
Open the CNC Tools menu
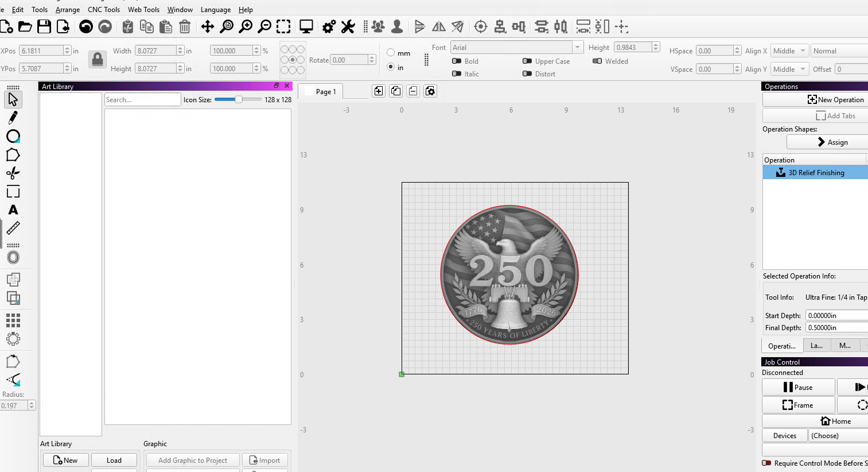tap(104, 10)
